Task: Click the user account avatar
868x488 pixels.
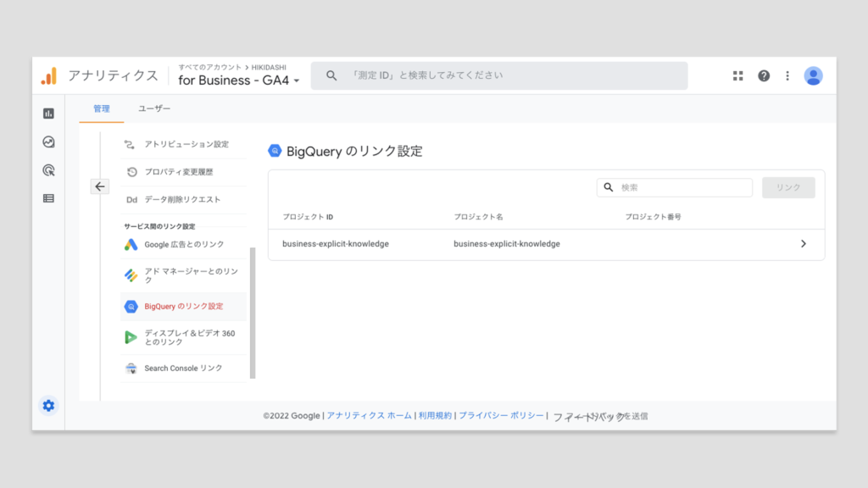Action: pyautogui.click(x=813, y=76)
